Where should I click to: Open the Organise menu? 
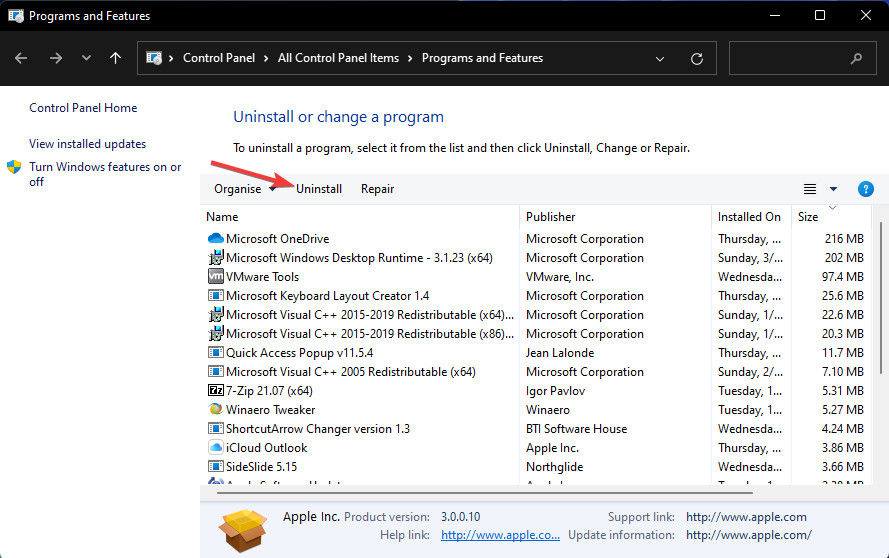244,189
